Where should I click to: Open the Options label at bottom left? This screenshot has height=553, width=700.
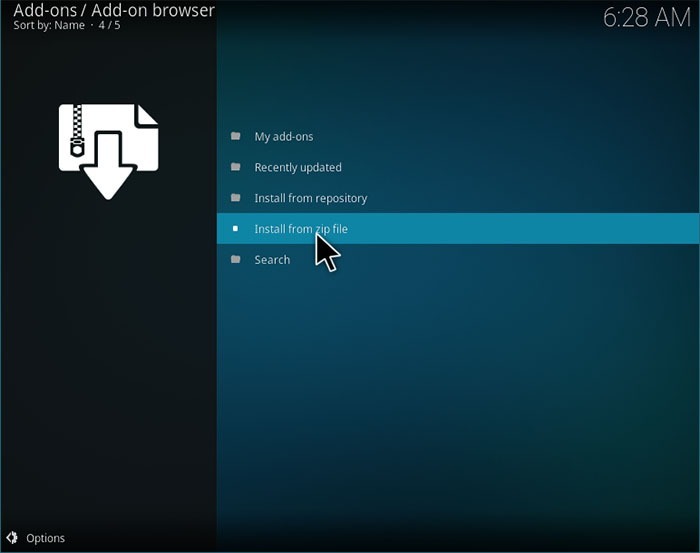click(45, 538)
